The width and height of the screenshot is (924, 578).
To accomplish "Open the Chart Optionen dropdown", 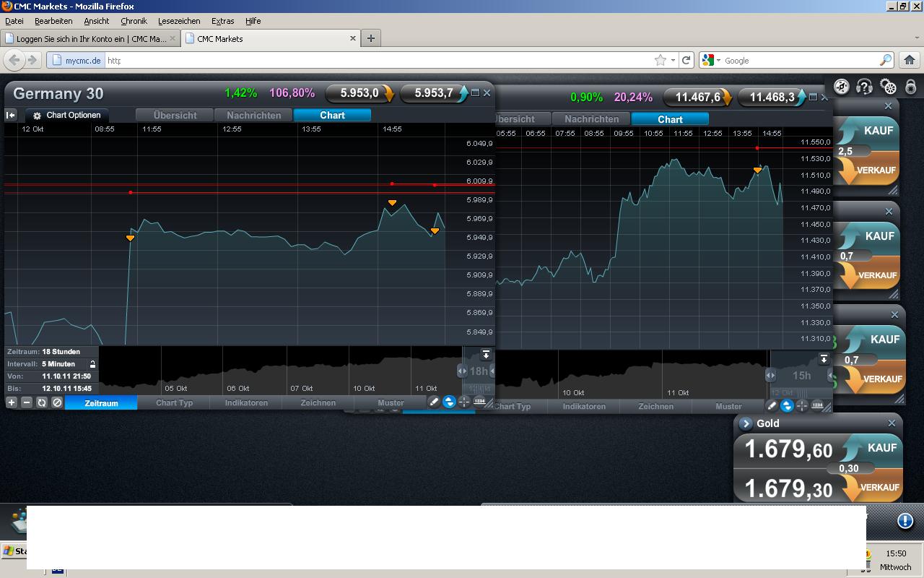I will point(67,115).
